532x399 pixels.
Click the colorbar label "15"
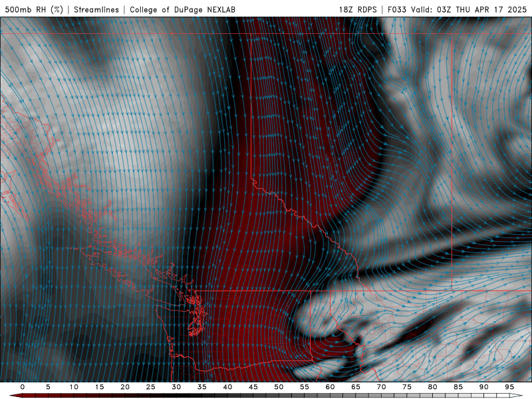(99, 387)
